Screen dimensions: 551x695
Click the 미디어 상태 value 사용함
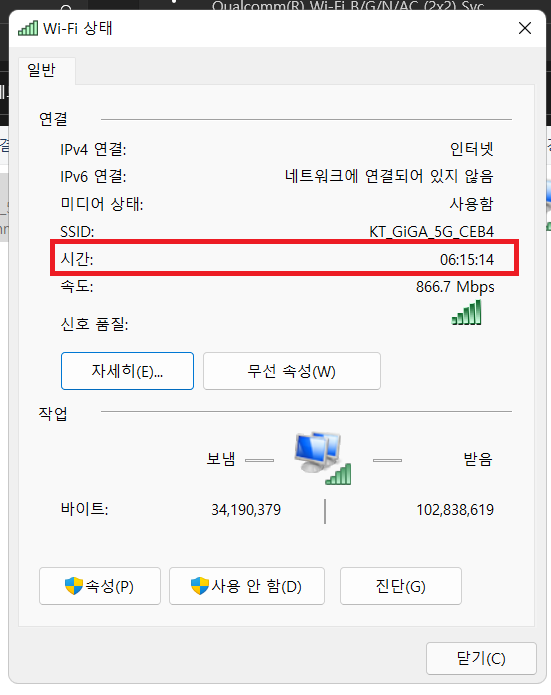click(x=472, y=204)
